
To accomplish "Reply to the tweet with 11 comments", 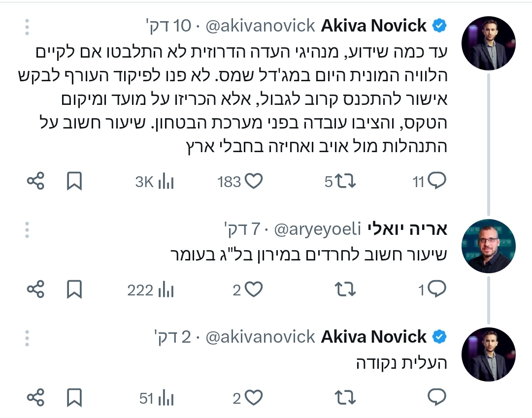I will pos(436,182).
